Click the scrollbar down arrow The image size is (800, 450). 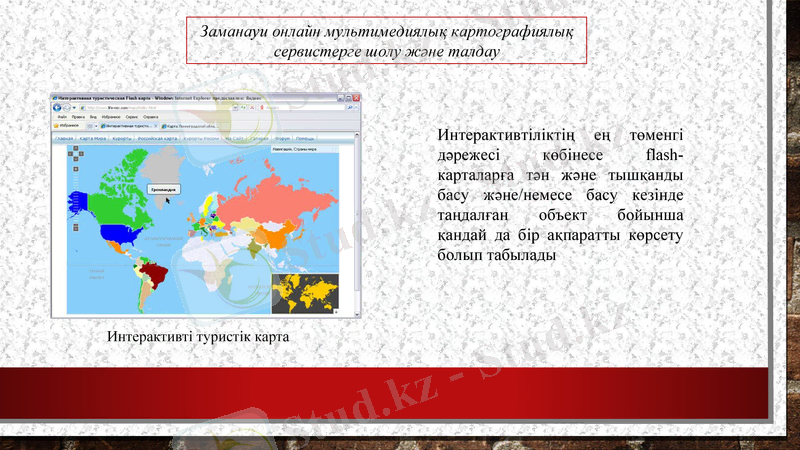click(357, 314)
